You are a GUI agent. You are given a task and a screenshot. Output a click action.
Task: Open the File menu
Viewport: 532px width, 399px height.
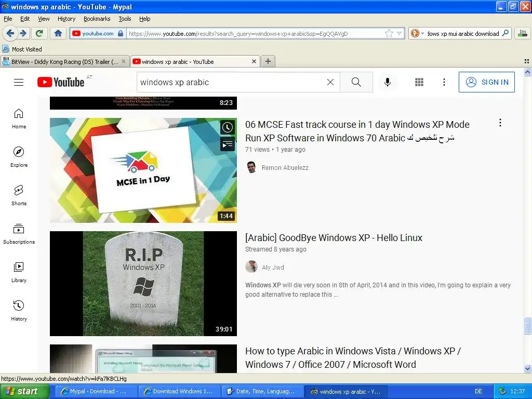(x=8, y=19)
